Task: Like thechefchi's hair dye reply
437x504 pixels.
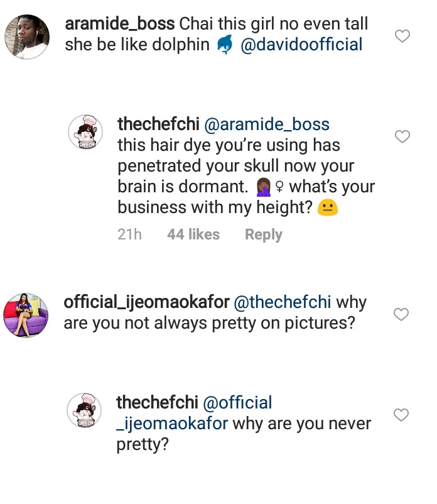Action: 402,136
